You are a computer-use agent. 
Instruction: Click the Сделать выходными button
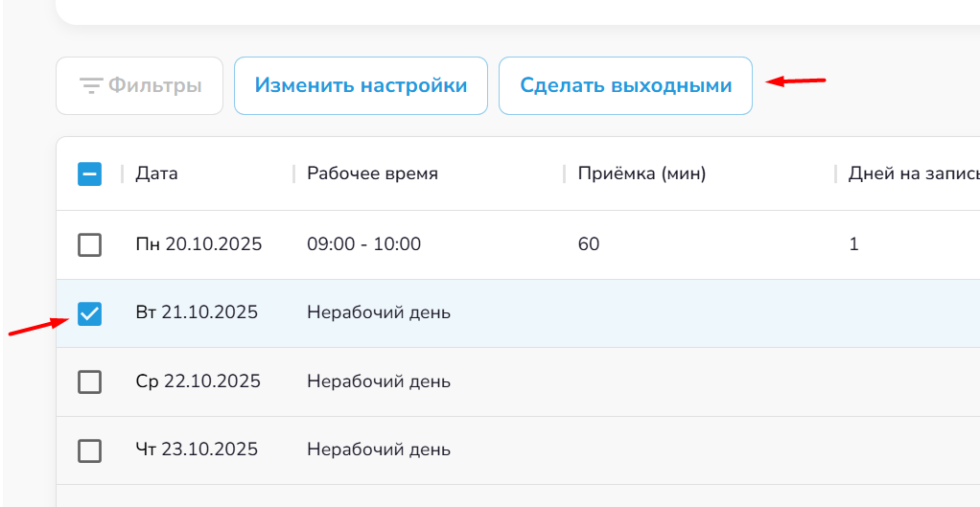pos(625,86)
